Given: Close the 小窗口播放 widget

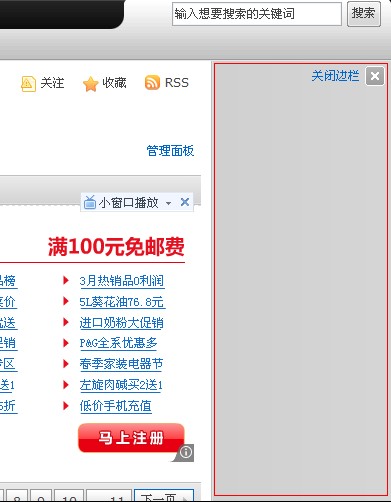Looking at the screenshot, I should [x=185, y=202].
